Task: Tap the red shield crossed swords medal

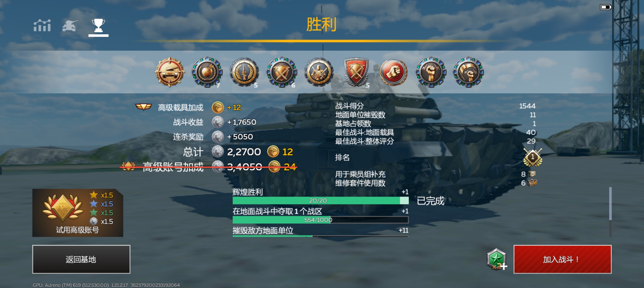Action: click(356, 72)
